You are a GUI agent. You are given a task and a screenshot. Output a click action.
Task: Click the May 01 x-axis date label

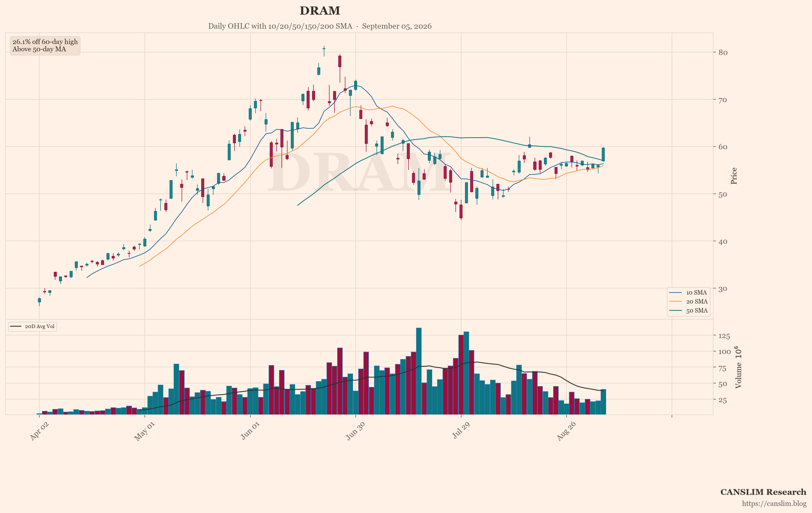click(144, 431)
